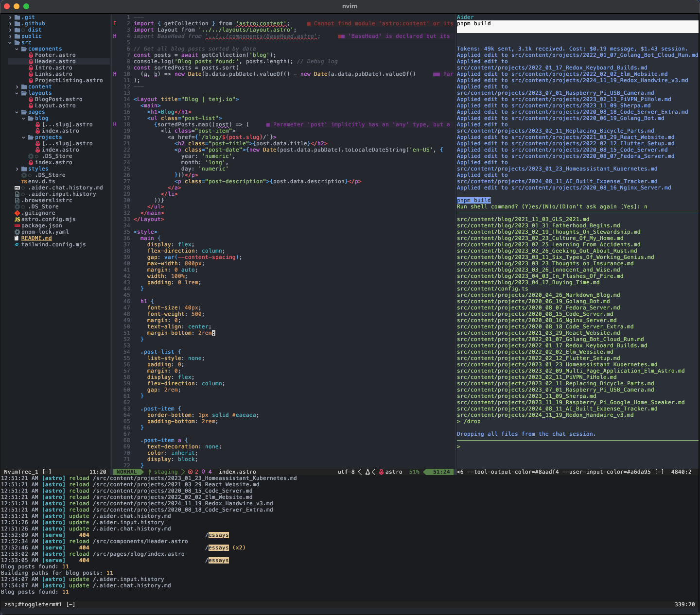Click the Tailwind icon on tailwind.config.mjs
The height and width of the screenshot is (615, 700).
click(17, 244)
